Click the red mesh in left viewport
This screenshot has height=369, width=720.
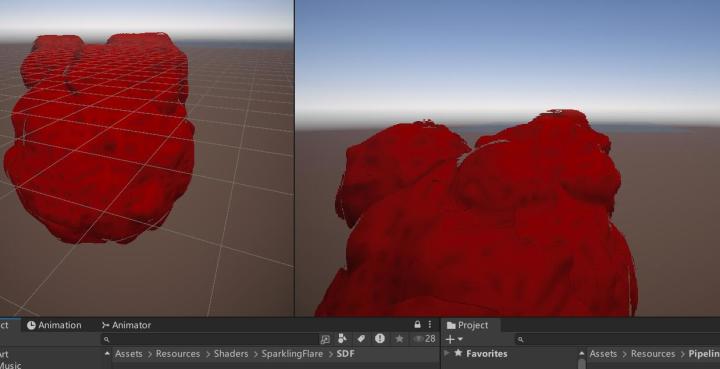(x=99, y=138)
